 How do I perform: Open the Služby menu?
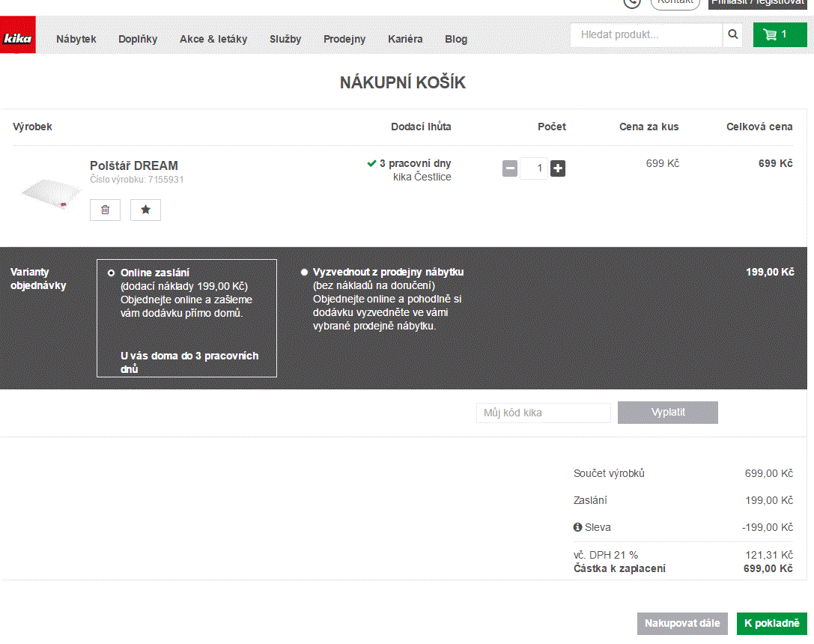pyautogui.click(x=285, y=39)
